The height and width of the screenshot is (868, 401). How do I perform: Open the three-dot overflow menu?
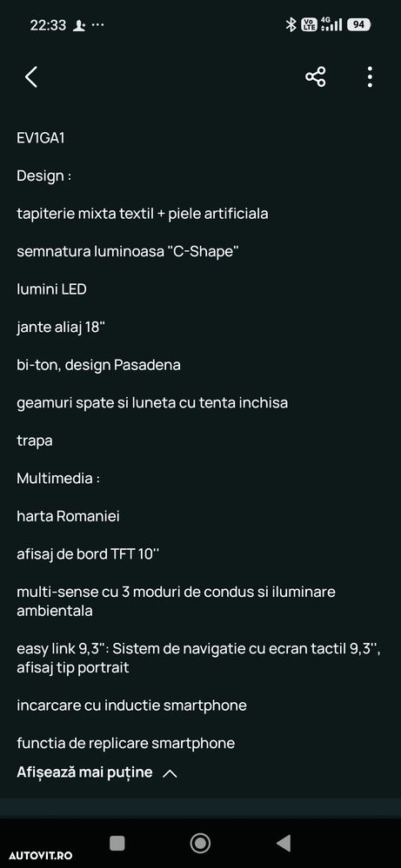click(x=370, y=77)
